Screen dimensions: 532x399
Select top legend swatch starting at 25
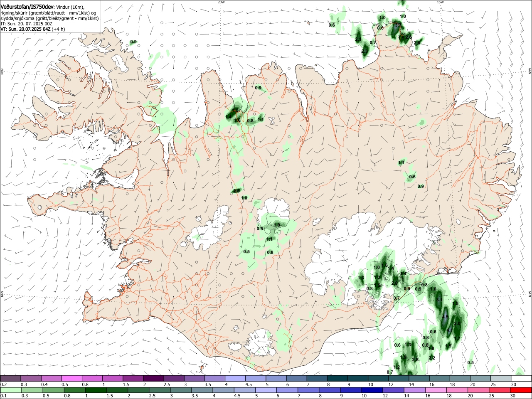(x=500, y=378)
